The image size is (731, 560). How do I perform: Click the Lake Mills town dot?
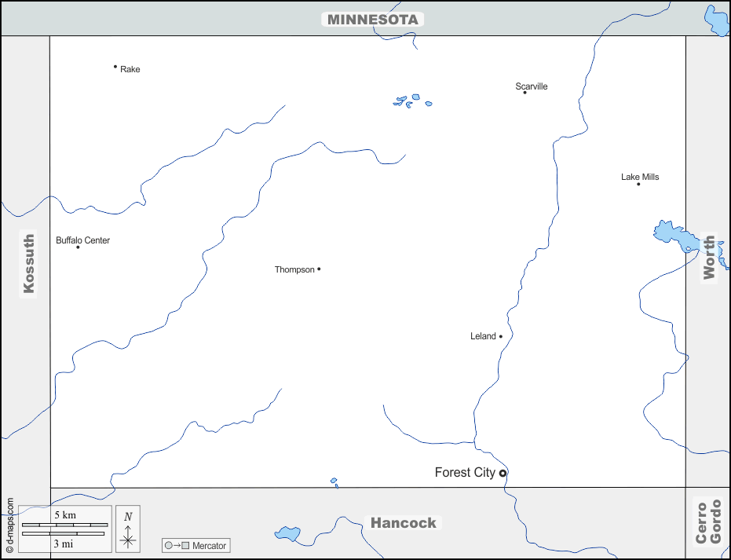638,184
